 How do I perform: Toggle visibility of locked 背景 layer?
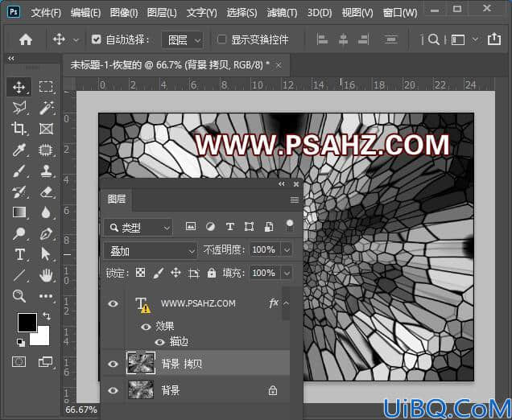113,390
